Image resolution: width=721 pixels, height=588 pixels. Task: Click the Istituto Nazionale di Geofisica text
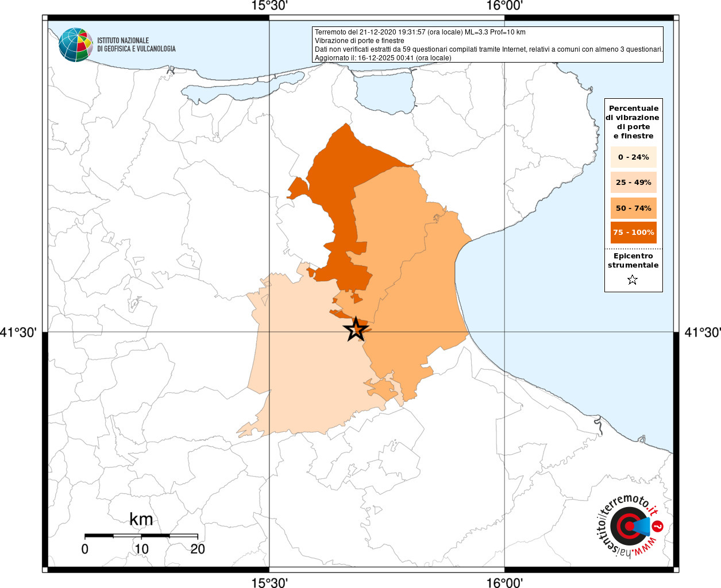[x=136, y=45]
